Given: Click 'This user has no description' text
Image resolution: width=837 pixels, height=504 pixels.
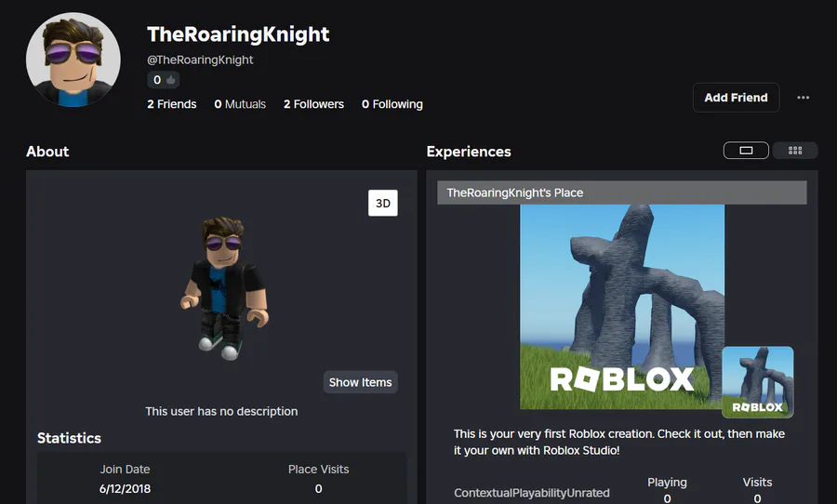Looking at the screenshot, I should [x=221, y=411].
